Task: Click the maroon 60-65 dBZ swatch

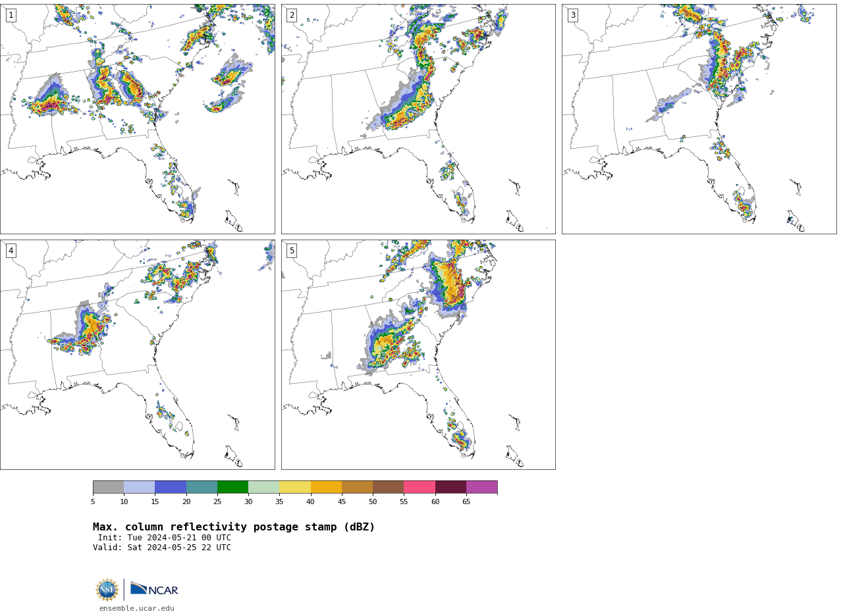Action: [450, 487]
